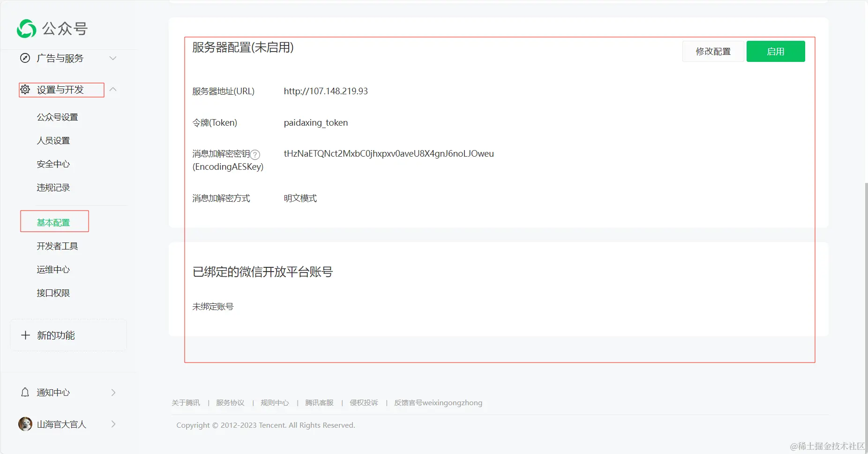Select 基本配置 menu item

coord(53,223)
